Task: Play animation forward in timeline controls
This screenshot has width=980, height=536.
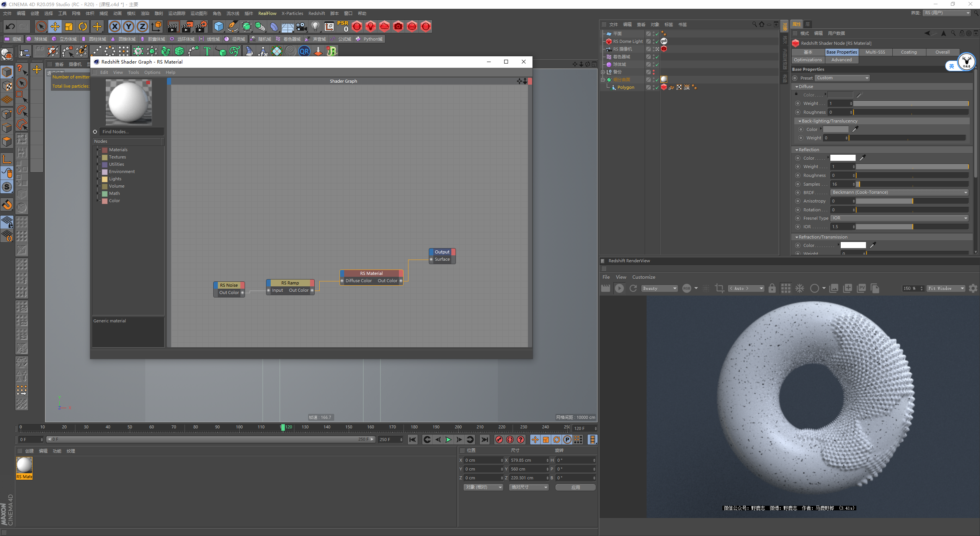Action: coord(448,440)
